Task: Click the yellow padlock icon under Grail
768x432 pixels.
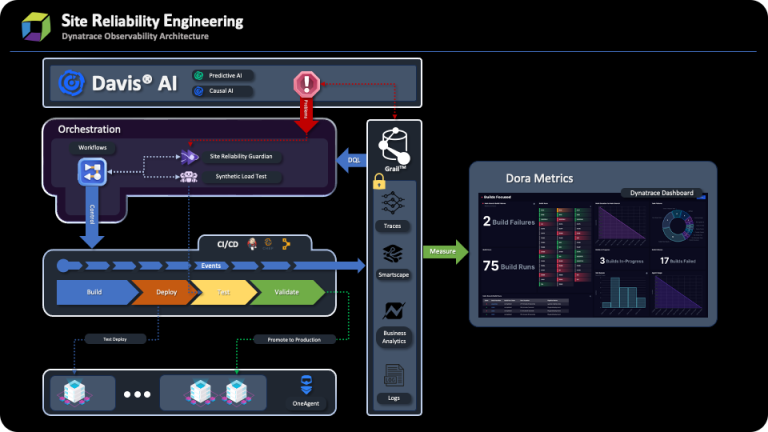Action: coord(379,182)
